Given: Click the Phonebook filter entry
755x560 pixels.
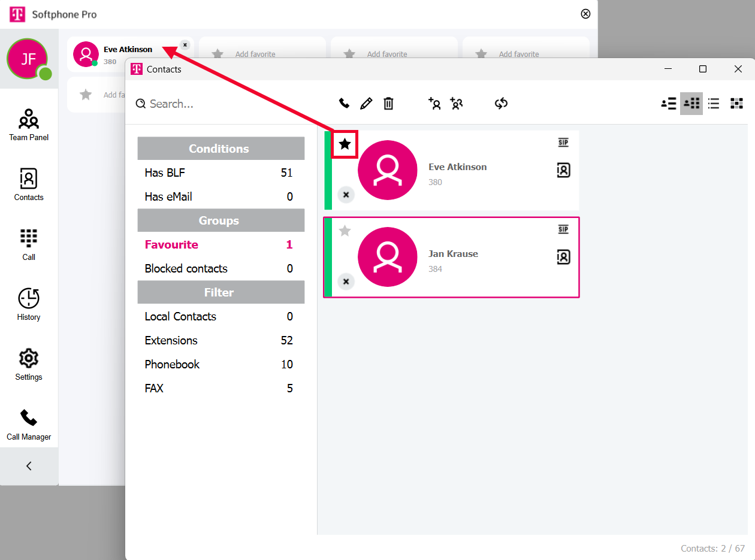Looking at the screenshot, I should [172, 364].
